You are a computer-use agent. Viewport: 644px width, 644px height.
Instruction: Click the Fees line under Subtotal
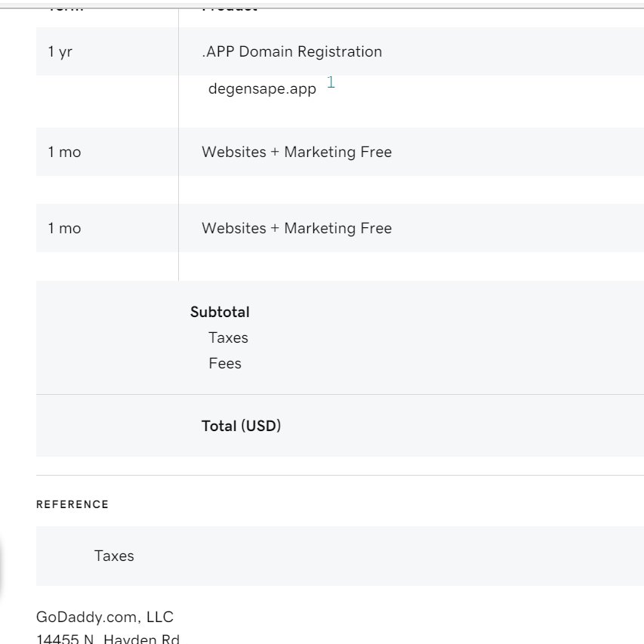pyautogui.click(x=225, y=363)
